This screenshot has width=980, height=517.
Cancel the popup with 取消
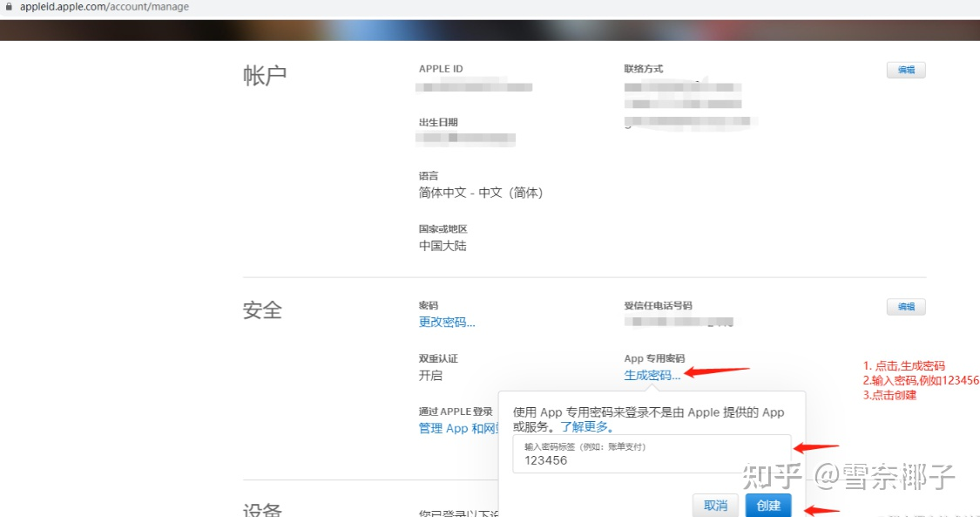pos(716,505)
